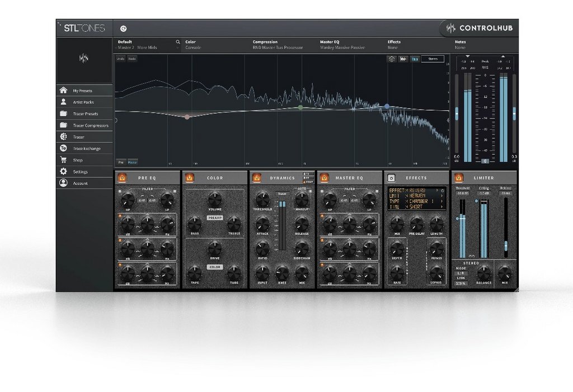Open the Shop cart icon
The width and height of the screenshot is (573, 392).
(63, 160)
